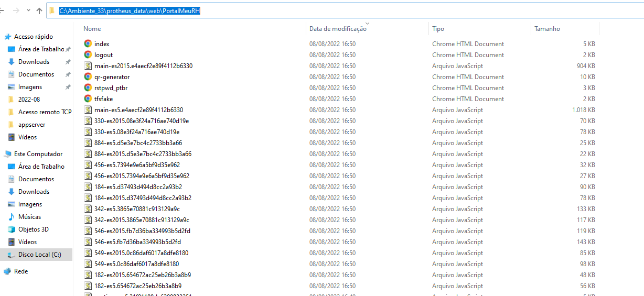Click the Músicas note icon in sidebar
Image resolution: width=644 pixels, height=296 pixels.
pyautogui.click(x=12, y=217)
